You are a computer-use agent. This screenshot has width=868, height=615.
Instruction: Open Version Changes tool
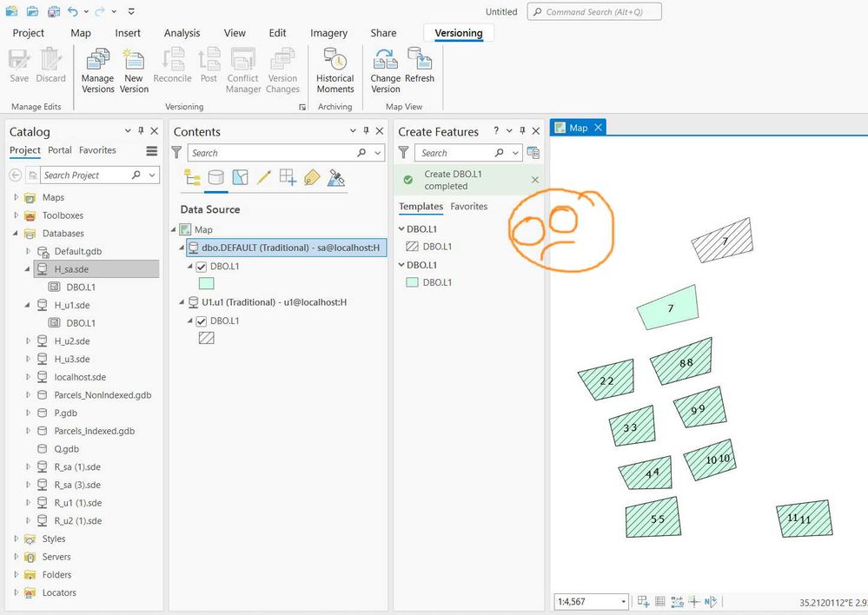tap(282, 71)
